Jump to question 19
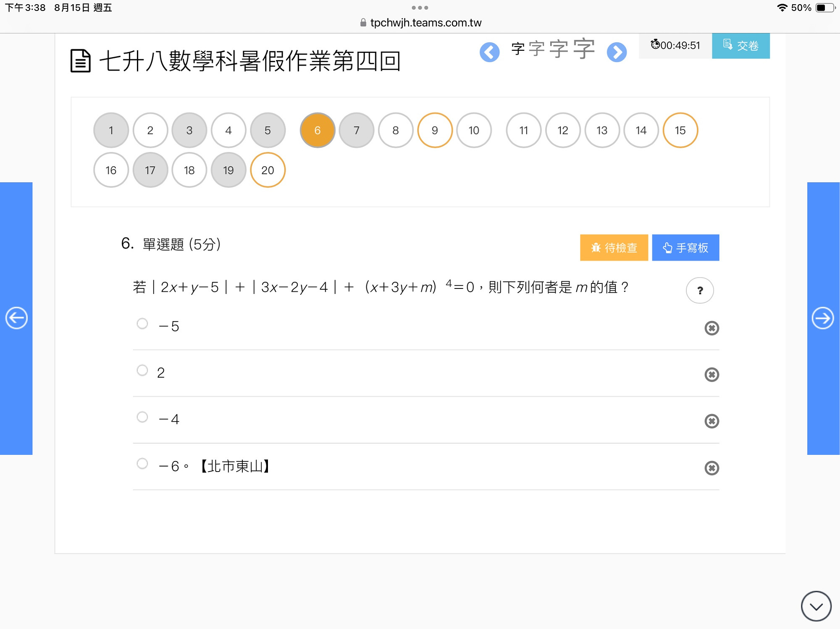This screenshot has height=629, width=840. [228, 170]
